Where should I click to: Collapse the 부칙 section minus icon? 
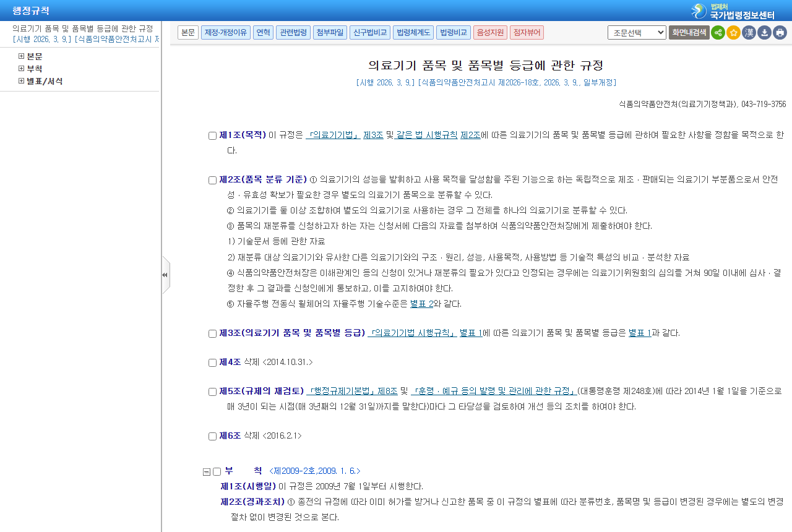(x=207, y=472)
